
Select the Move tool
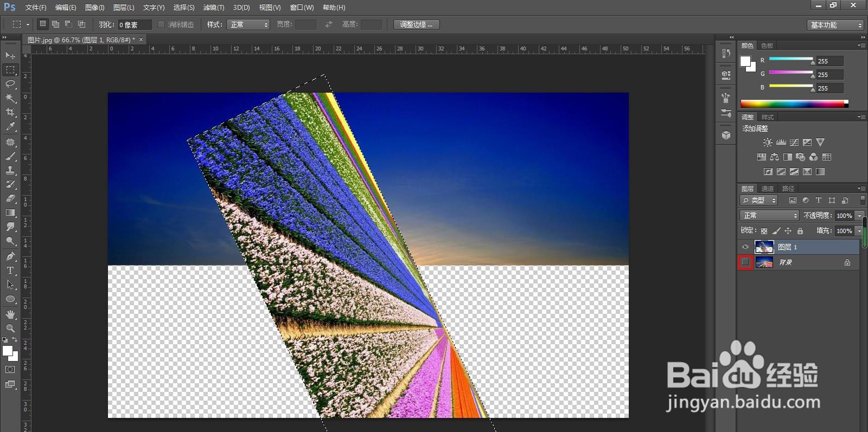tap(10, 55)
